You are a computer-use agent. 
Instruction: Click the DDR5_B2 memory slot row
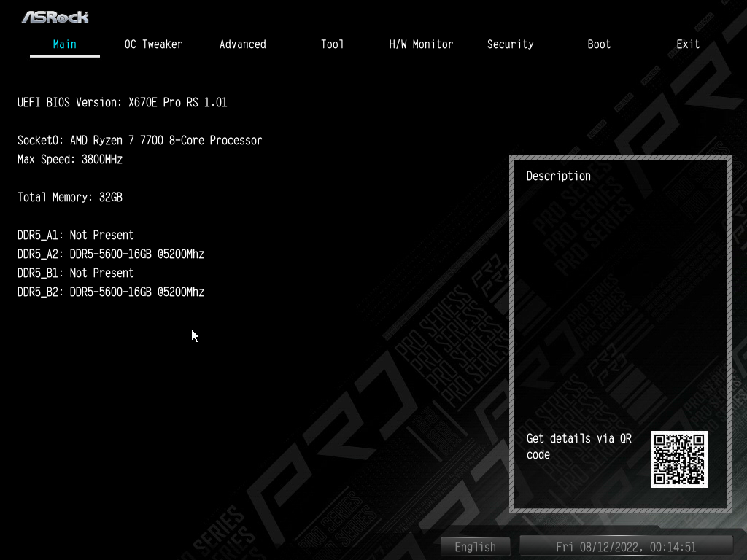(x=111, y=292)
